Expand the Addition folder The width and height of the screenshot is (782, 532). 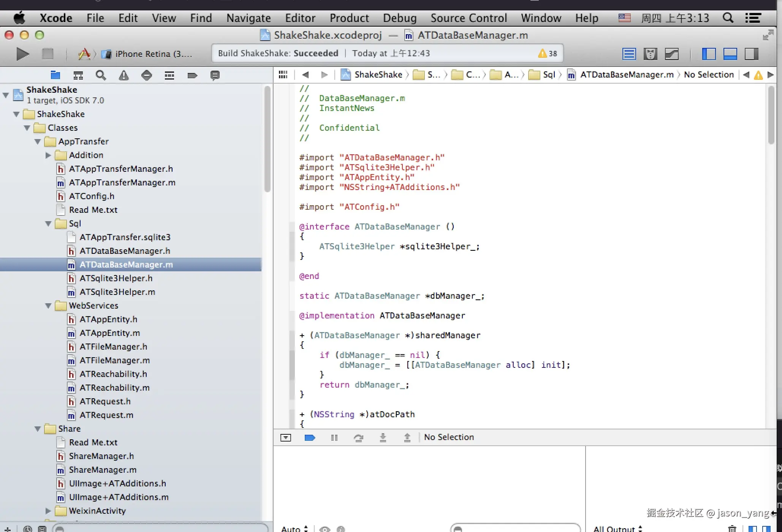[48, 155]
